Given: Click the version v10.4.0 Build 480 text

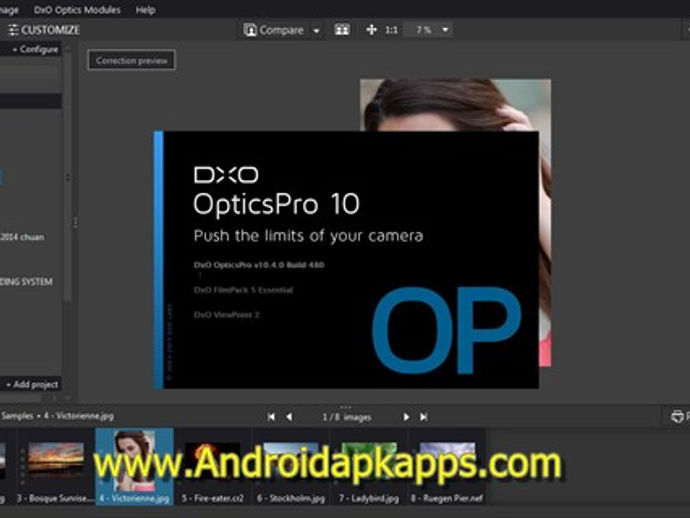Looking at the screenshot, I should point(259,265).
